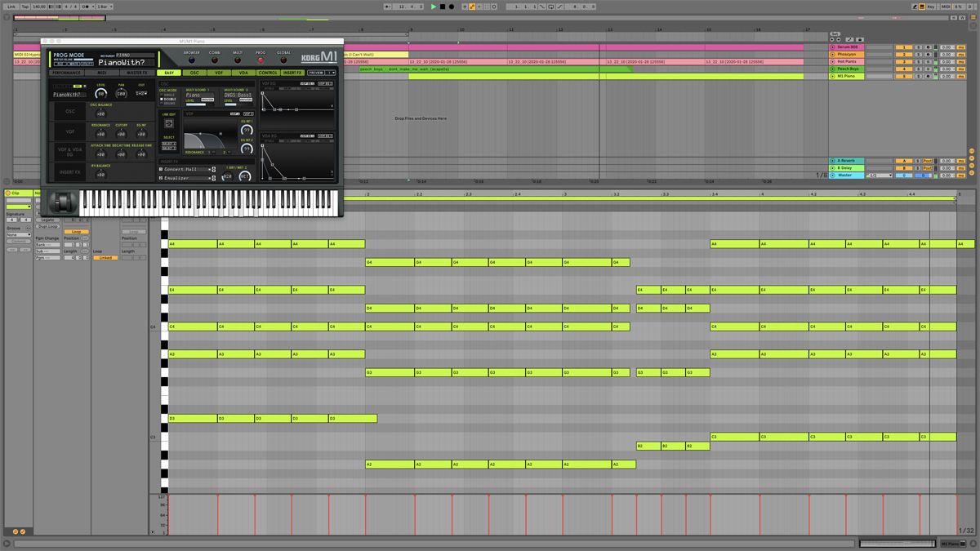Click the OSC BALANCE knob

(101, 113)
